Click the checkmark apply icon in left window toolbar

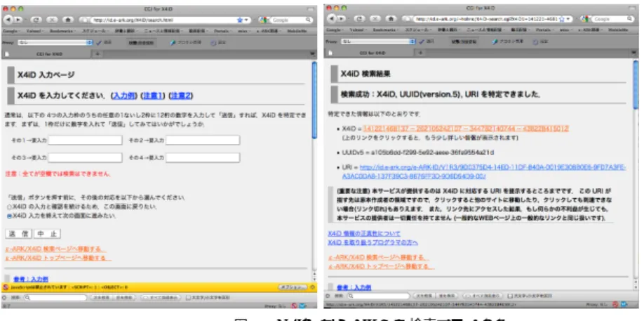[99, 42]
